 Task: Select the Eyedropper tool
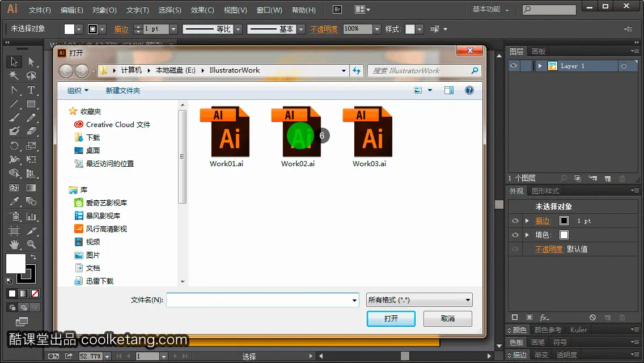point(14,201)
